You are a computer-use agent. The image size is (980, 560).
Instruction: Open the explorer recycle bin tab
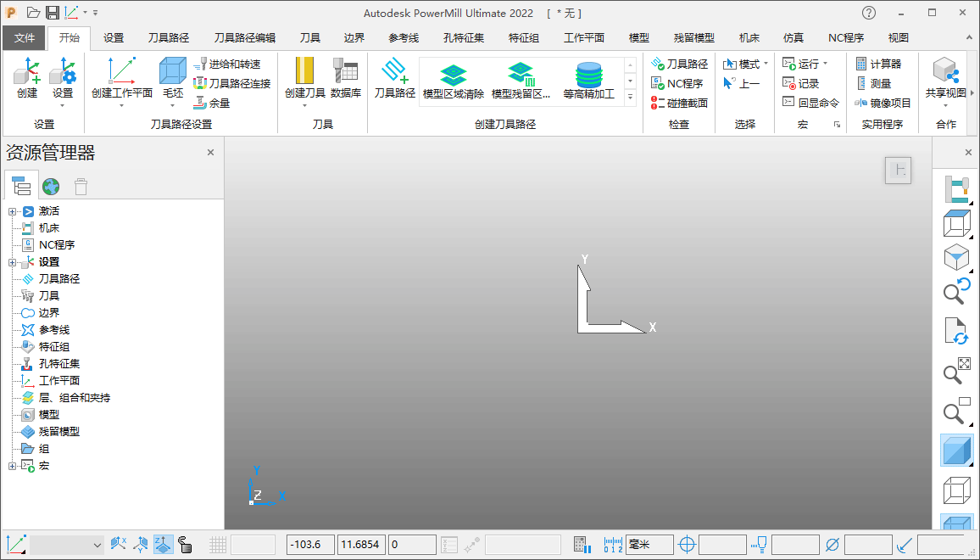81,186
